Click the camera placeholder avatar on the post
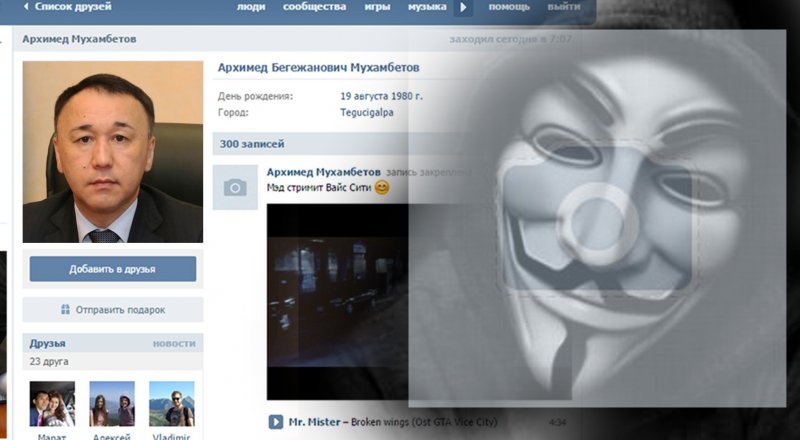The height and width of the screenshot is (440, 800). 235,187
